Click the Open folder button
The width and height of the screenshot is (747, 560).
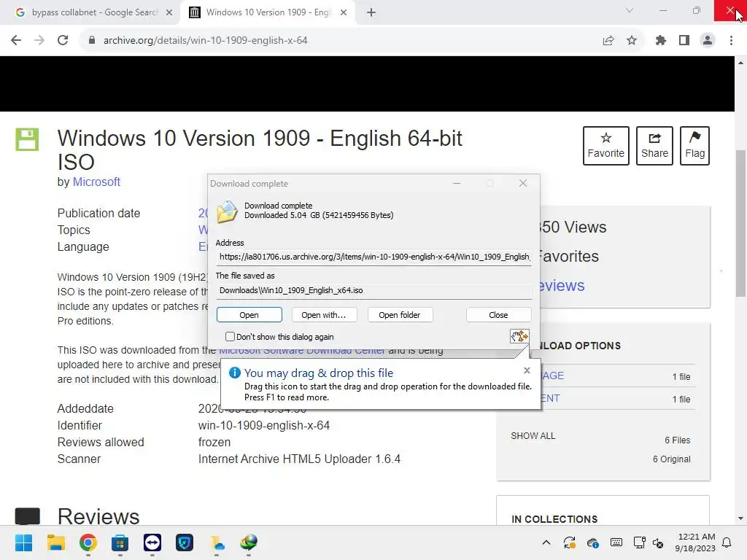(400, 315)
